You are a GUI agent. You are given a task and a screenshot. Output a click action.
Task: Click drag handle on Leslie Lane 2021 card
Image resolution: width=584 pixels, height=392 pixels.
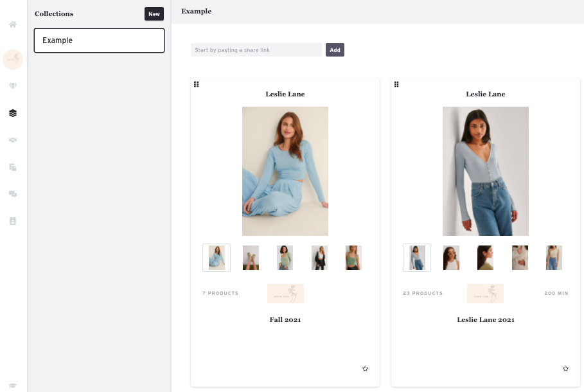tap(396, 84)
